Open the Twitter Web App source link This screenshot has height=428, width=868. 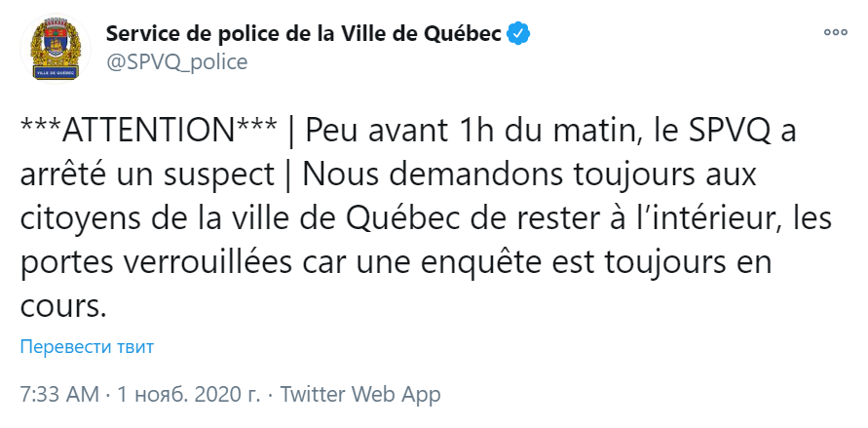[360, 395]
